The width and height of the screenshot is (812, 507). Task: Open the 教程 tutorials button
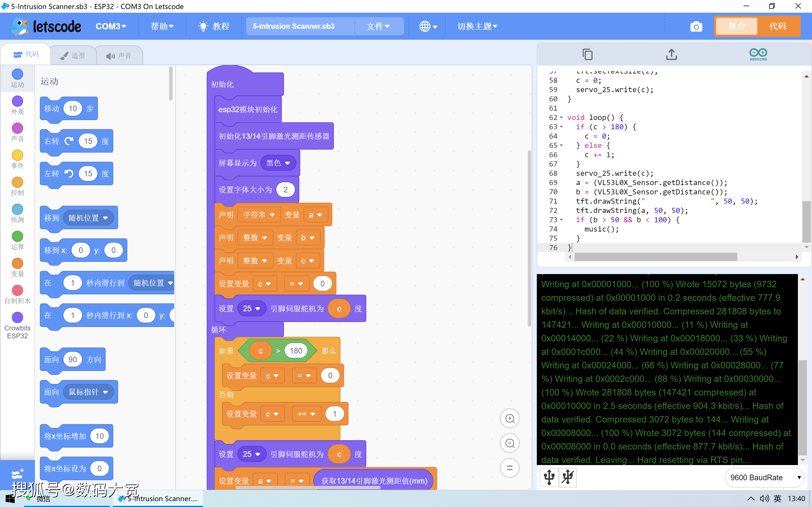(x=214, y=26)
